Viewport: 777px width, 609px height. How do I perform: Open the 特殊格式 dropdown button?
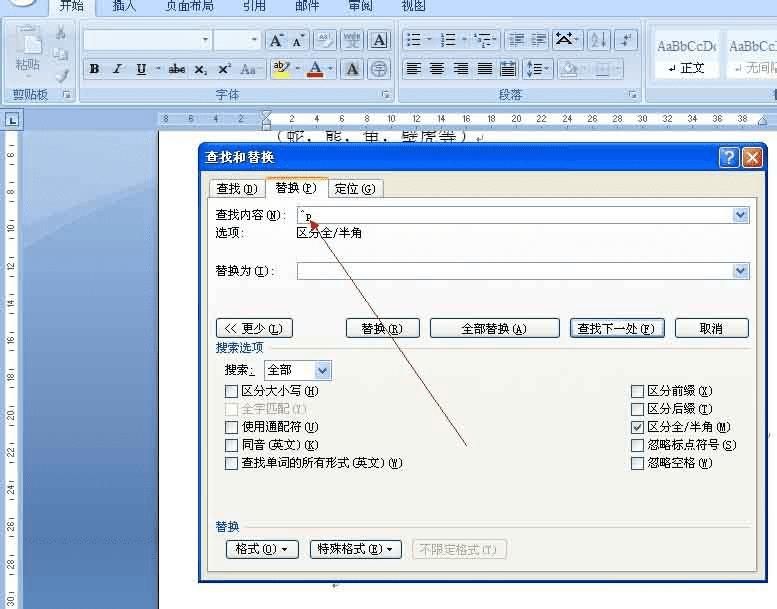click(356, 549)
